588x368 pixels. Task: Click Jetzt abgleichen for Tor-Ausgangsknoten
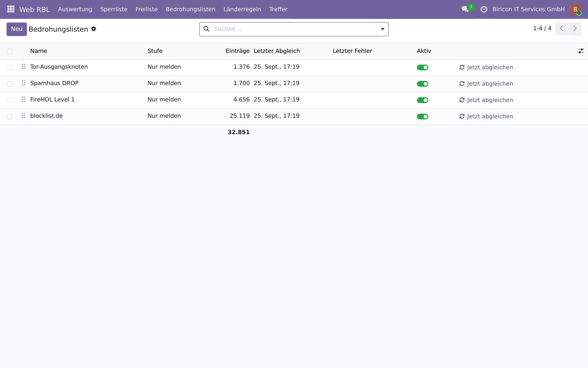(486, 67)
